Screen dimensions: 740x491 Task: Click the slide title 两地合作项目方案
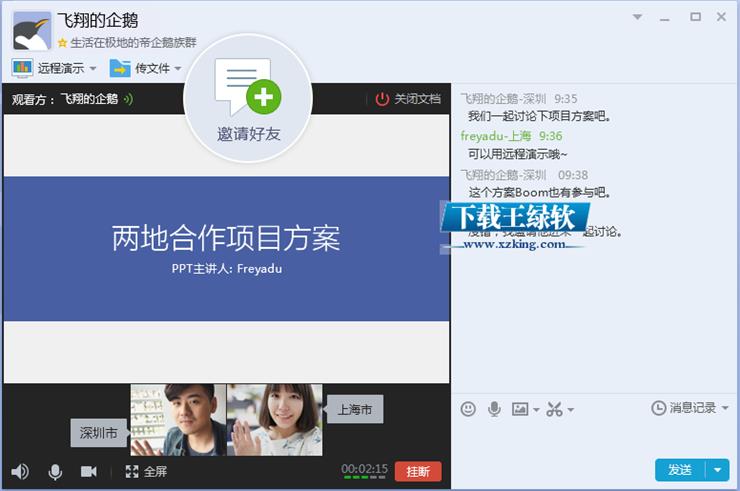[226, 238]
